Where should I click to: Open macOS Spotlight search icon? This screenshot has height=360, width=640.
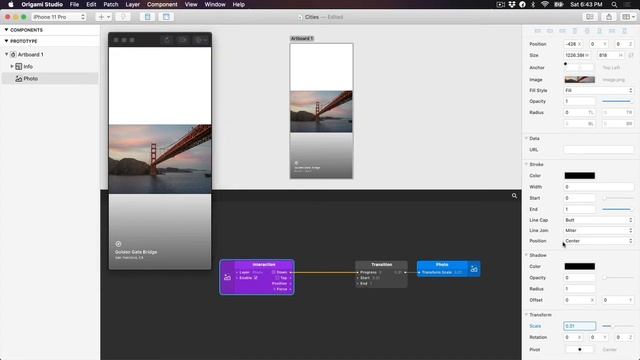[x=614, y=4]
